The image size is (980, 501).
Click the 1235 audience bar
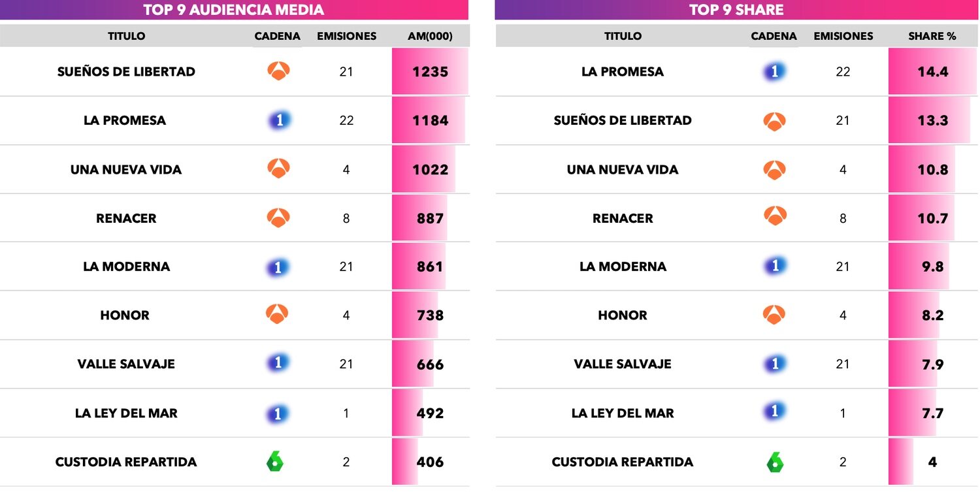pyautogui.click(x=430, y=71)
